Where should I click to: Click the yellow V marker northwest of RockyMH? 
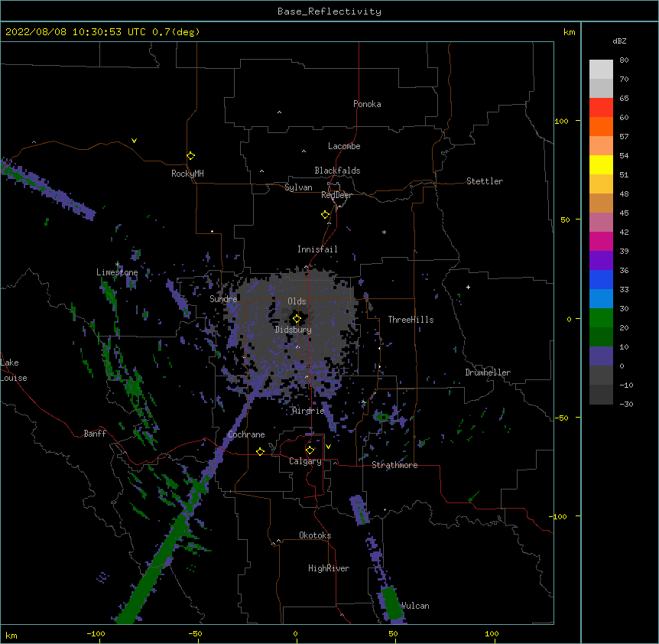pyautogui.click(x=134, y=141)
